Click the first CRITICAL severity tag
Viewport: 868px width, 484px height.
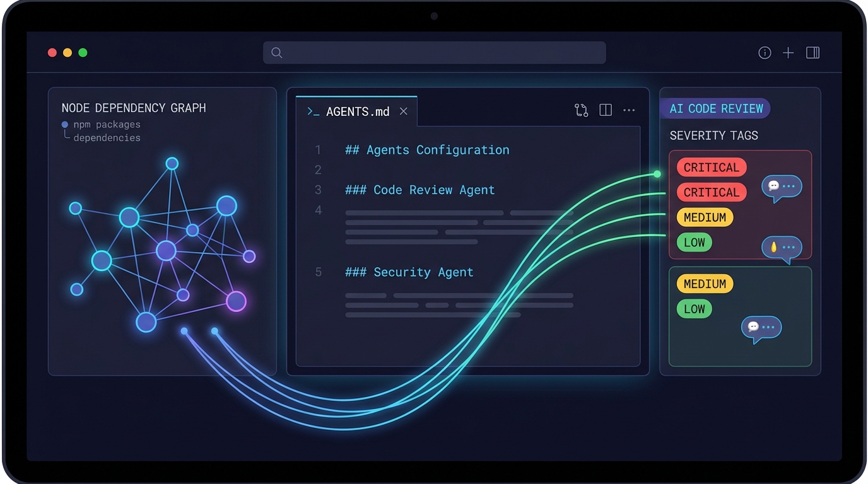pyautogui.click(x=711, y=168)
